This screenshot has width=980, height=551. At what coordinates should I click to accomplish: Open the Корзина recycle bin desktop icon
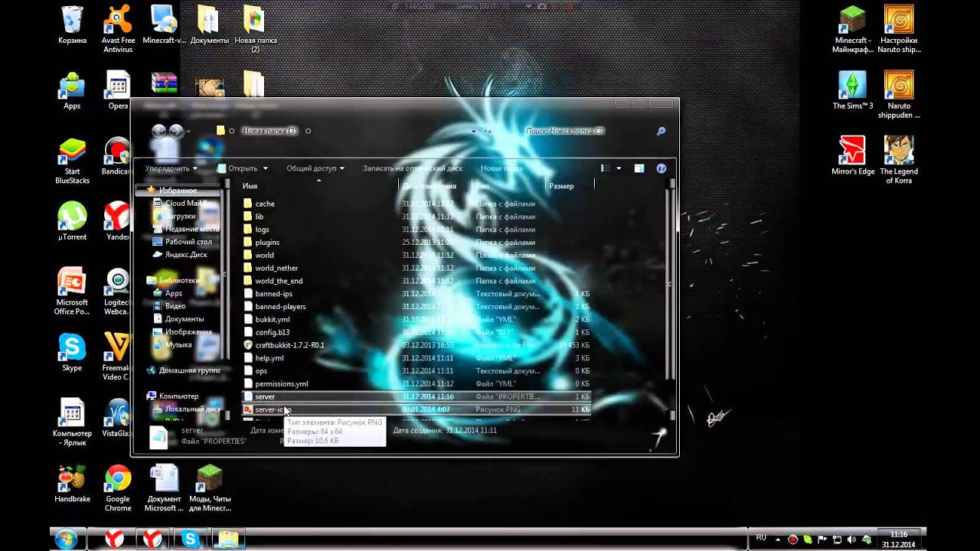coord(72,26)
